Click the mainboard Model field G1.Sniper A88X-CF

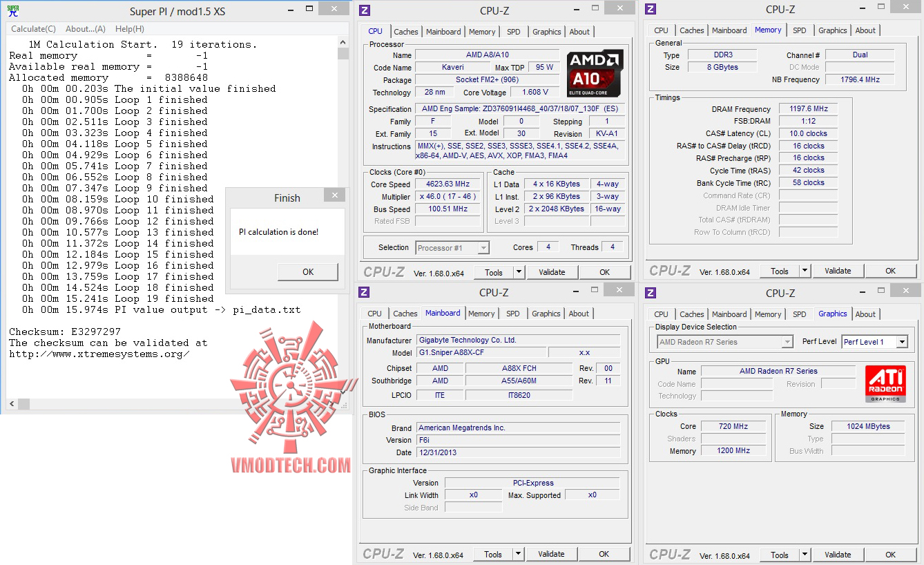481,352
